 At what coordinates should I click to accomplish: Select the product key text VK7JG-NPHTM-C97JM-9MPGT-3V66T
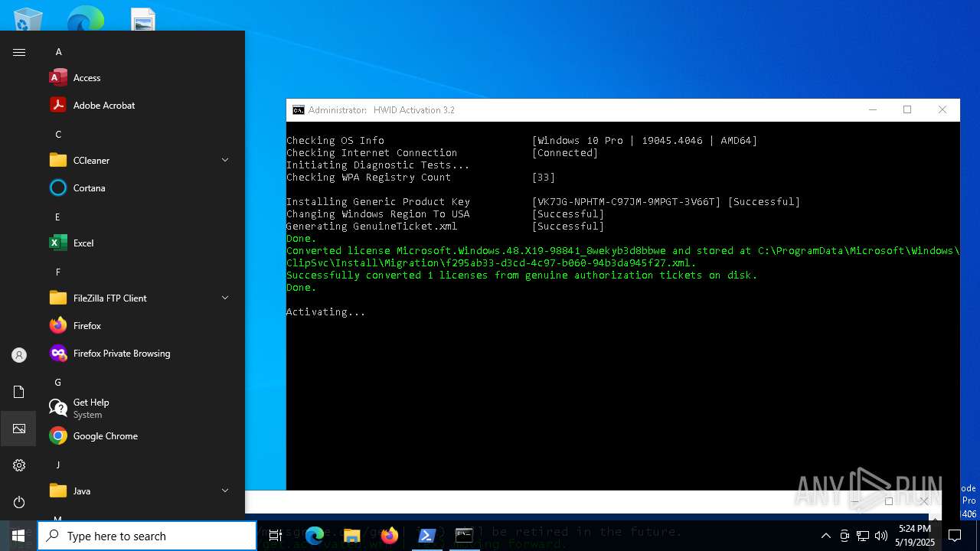click(x=626, y=202)
